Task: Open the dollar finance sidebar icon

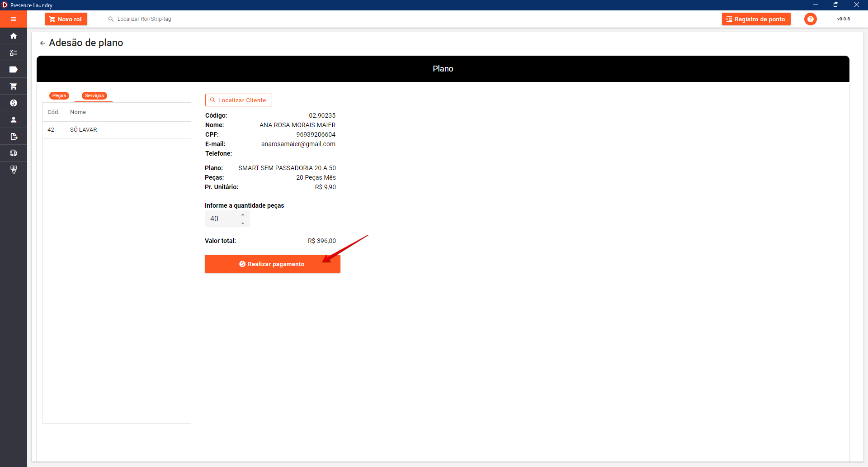Action: pyautogui.click(x=14, y=103)
